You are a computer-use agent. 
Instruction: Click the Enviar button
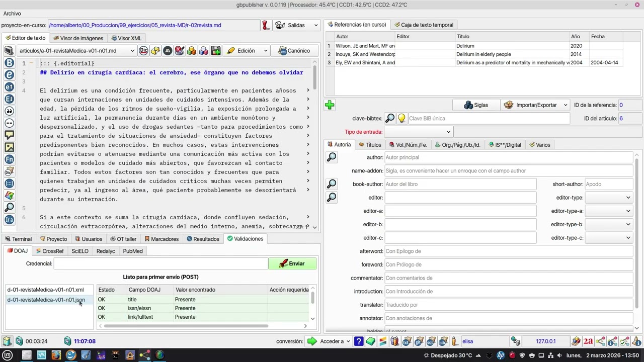pos(292,263)
